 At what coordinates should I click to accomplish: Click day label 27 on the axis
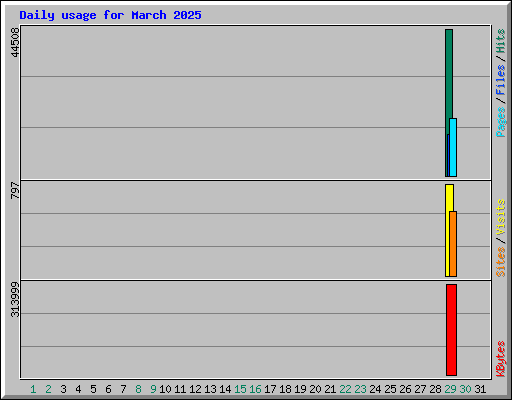pyautogui.click(x=420, y=389)
